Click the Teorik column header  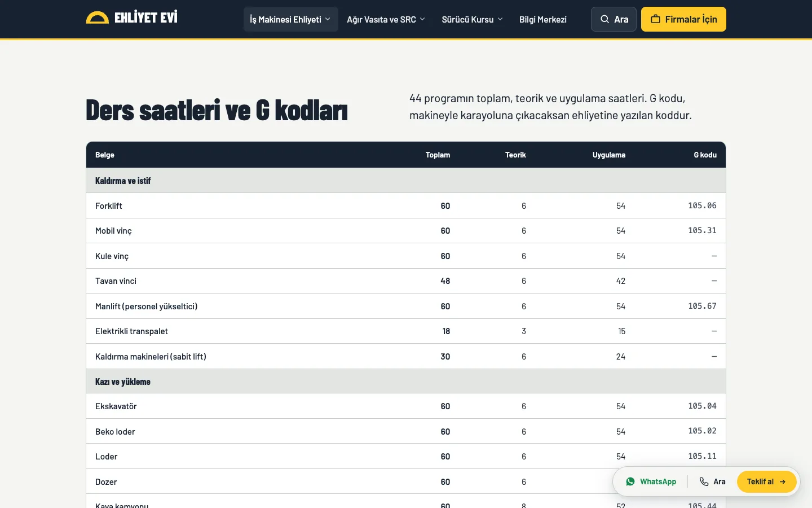tap(515, 155)
